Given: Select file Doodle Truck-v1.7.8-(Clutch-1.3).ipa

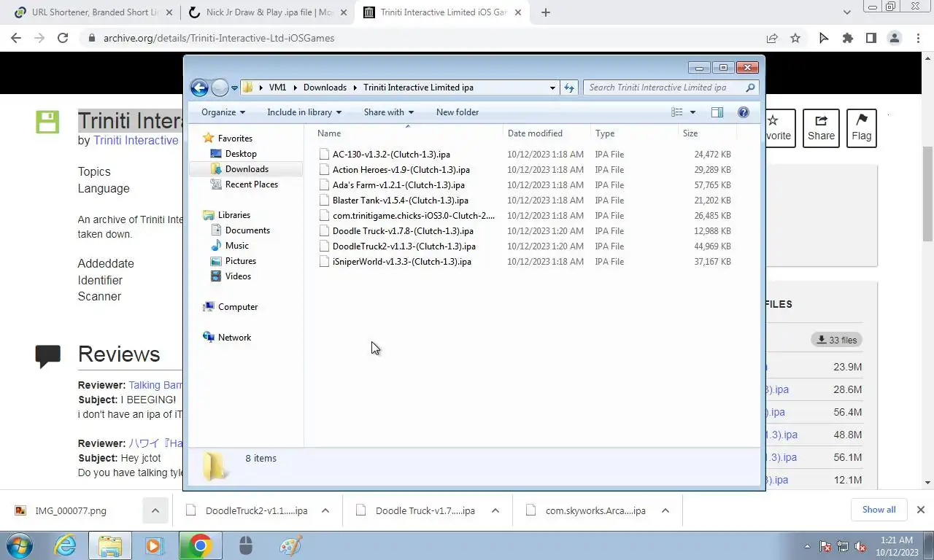Looking at the screenshot, I should click(x=403, y=231).
